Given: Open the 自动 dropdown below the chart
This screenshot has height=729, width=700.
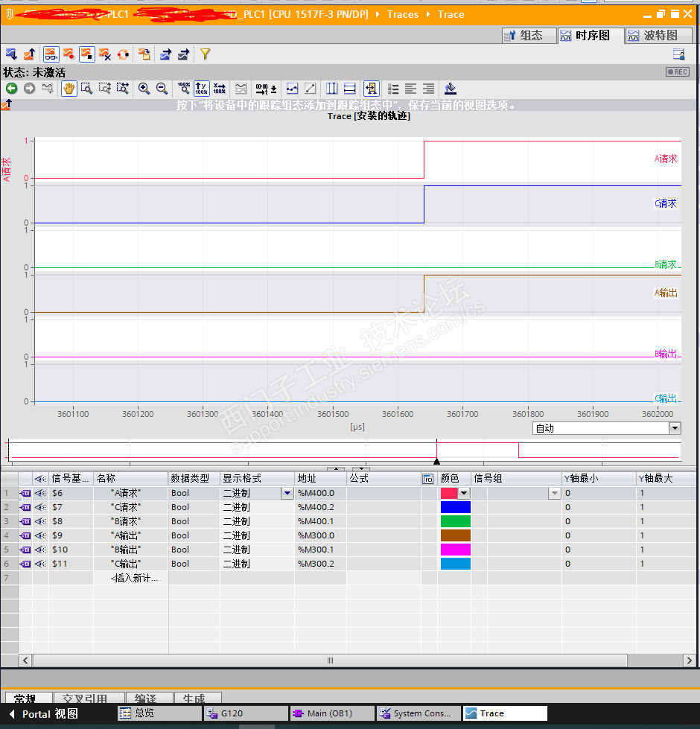Looking at the screenshot, I should point(675,428).
